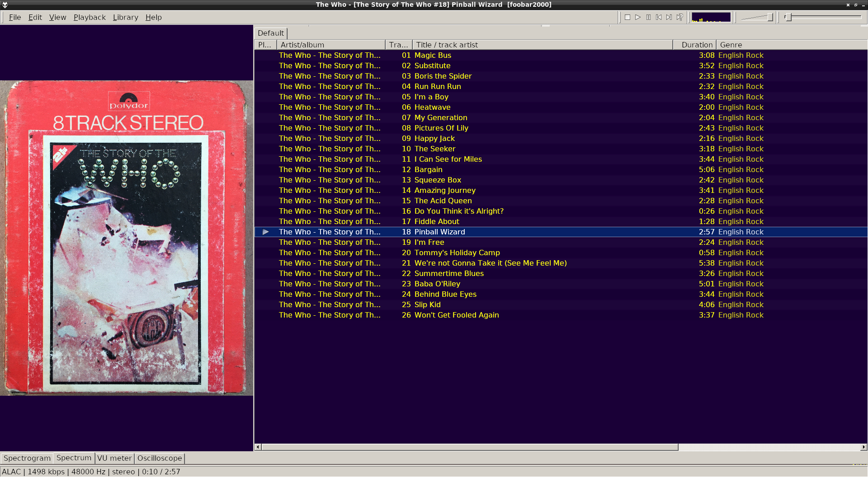Select the track Pinball Wizard
868x477 pixels.
pos(561,232)
